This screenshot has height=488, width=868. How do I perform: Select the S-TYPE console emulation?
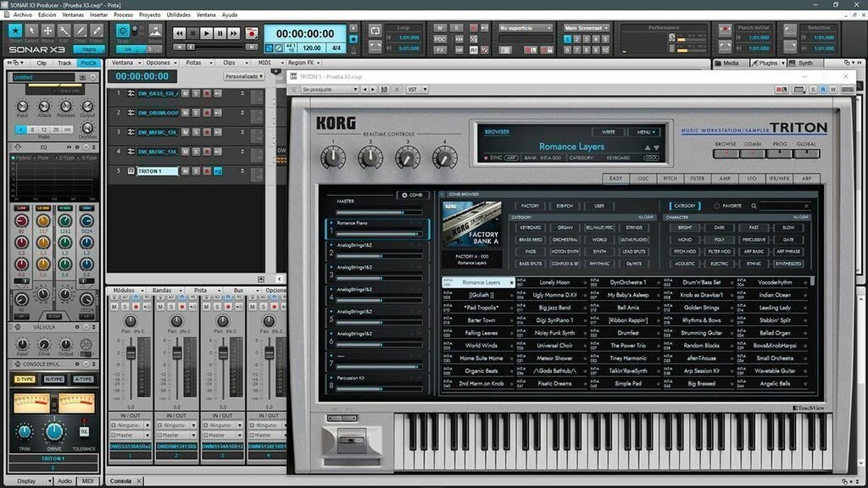[x=25, y=380]
